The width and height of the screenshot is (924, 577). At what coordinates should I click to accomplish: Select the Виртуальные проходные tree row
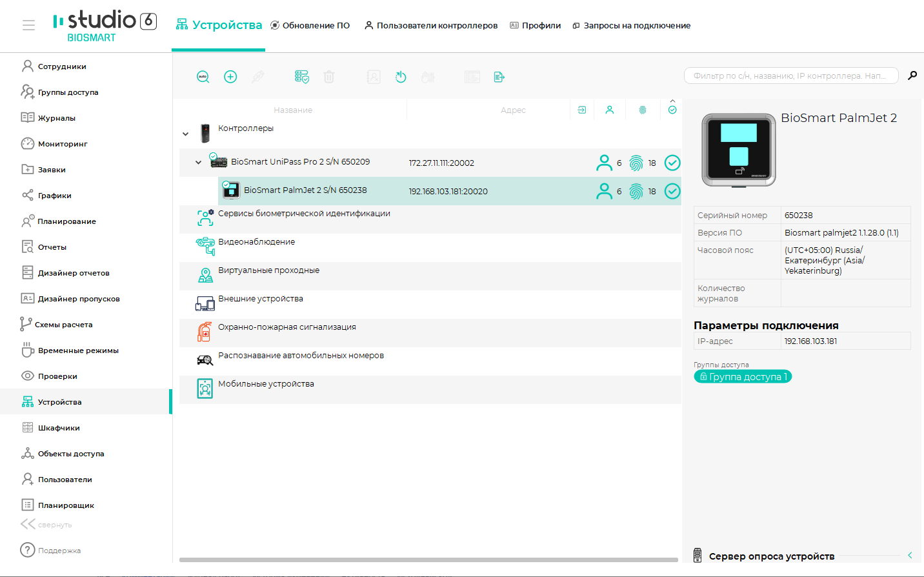[x=430, y=276]
